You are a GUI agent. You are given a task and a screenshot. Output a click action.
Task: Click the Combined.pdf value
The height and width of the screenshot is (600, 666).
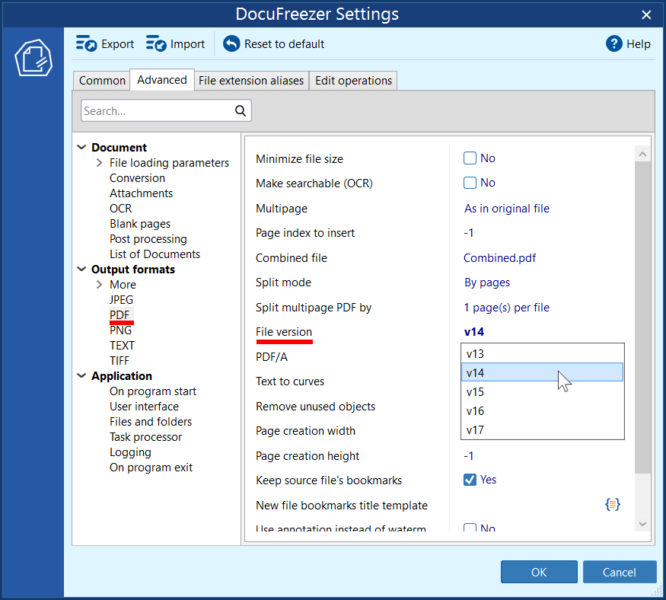coord(500,258)
